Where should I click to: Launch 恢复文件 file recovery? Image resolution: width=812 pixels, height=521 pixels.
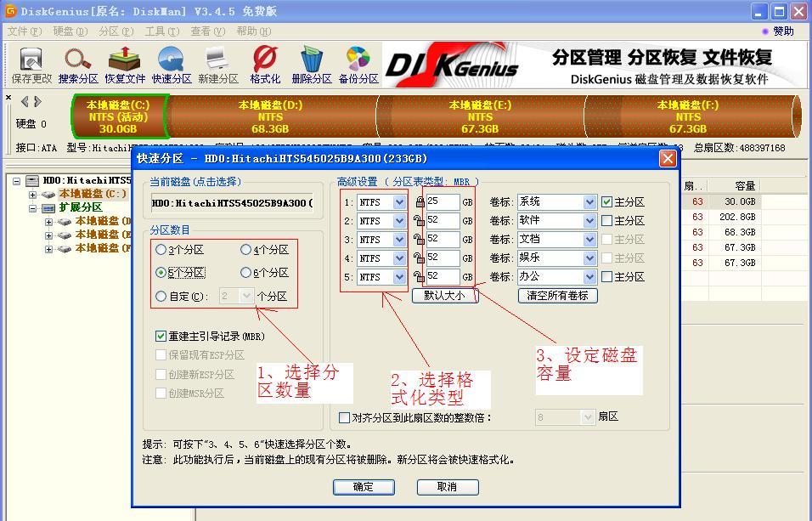tap(126, 65)
